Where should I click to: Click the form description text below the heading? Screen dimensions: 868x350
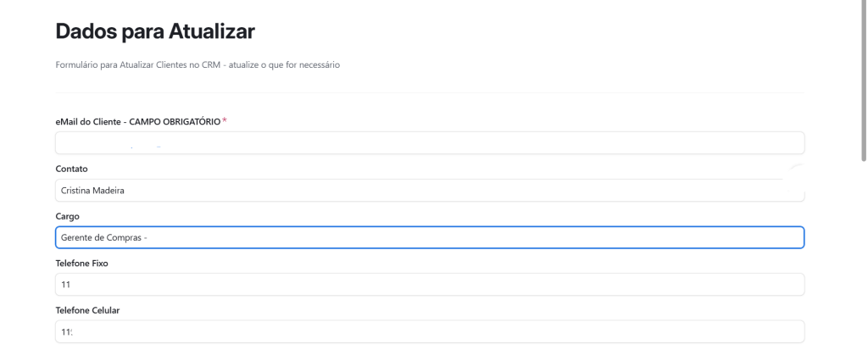(198, 66)
